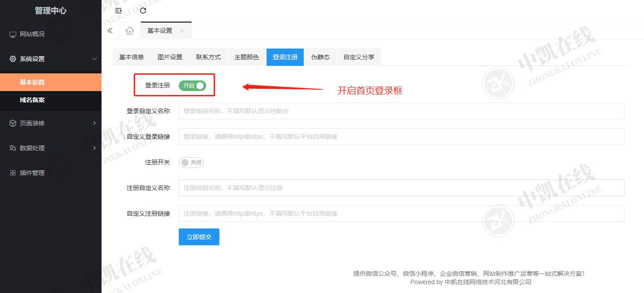Image resolution: width=644 pixels, height=293 pixels.
Task: Switch to the 主题颜色 tab
Action: [247, 57]
